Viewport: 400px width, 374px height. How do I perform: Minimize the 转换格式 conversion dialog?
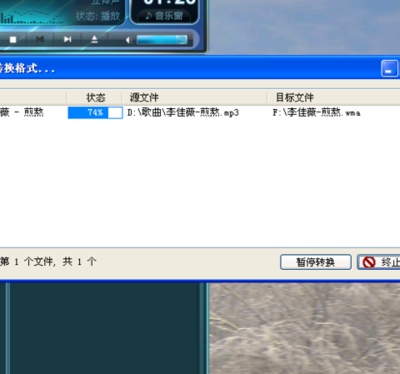[x=389, y=69]
